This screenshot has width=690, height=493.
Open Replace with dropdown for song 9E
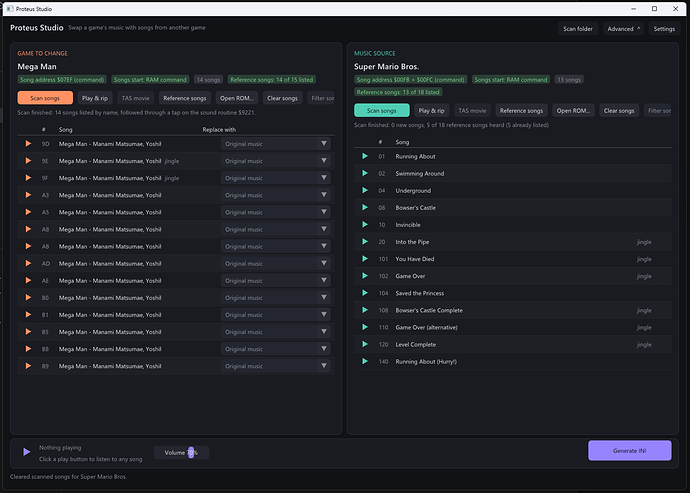pos(276,161)
